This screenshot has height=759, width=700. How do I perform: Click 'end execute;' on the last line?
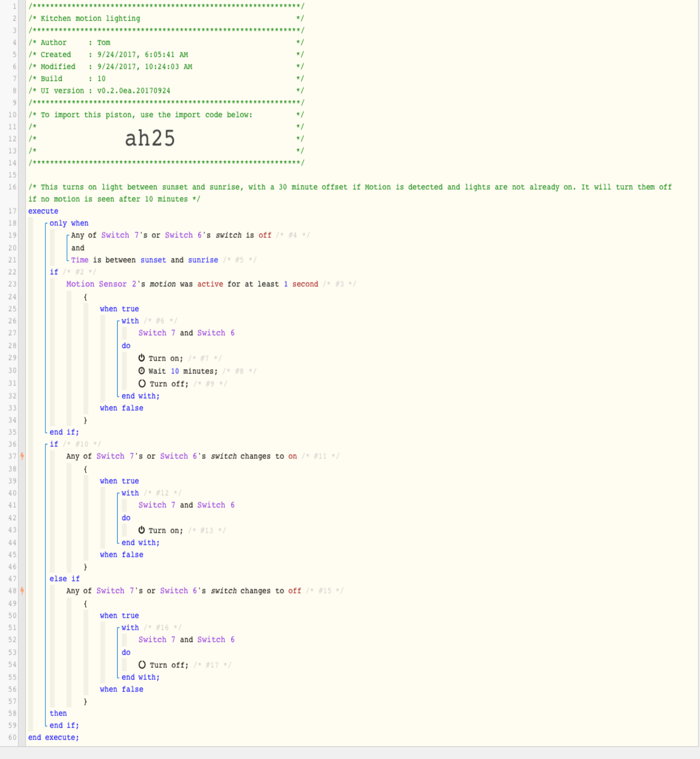point(54,738)
